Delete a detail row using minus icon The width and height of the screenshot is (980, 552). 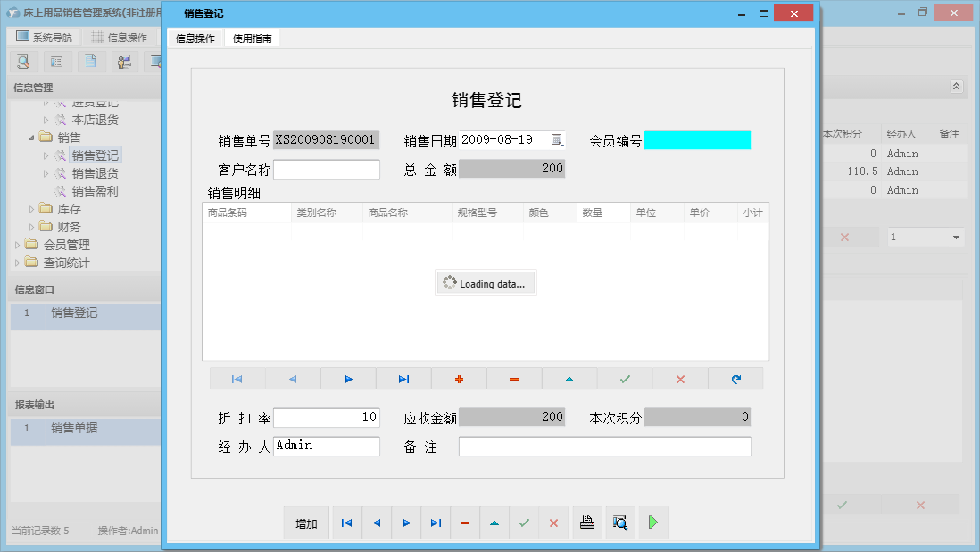tap(514, 379)
